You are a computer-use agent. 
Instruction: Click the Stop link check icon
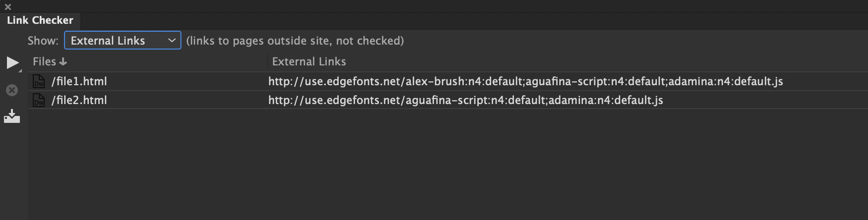12,90
